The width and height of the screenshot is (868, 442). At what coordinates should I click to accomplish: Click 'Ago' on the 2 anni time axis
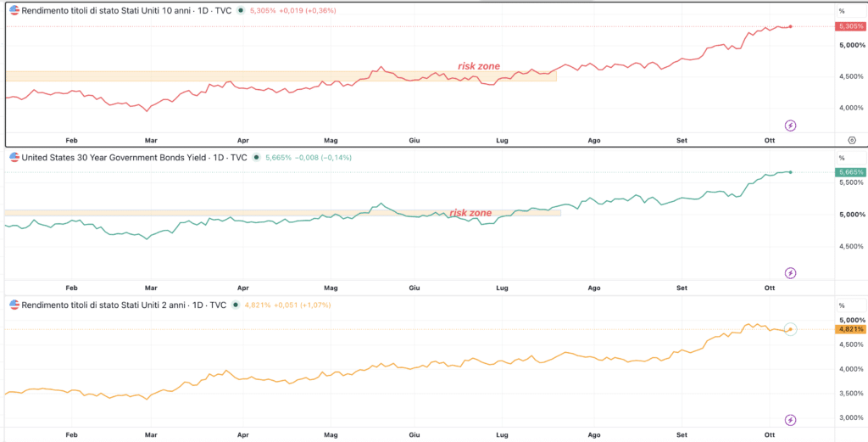594,436
